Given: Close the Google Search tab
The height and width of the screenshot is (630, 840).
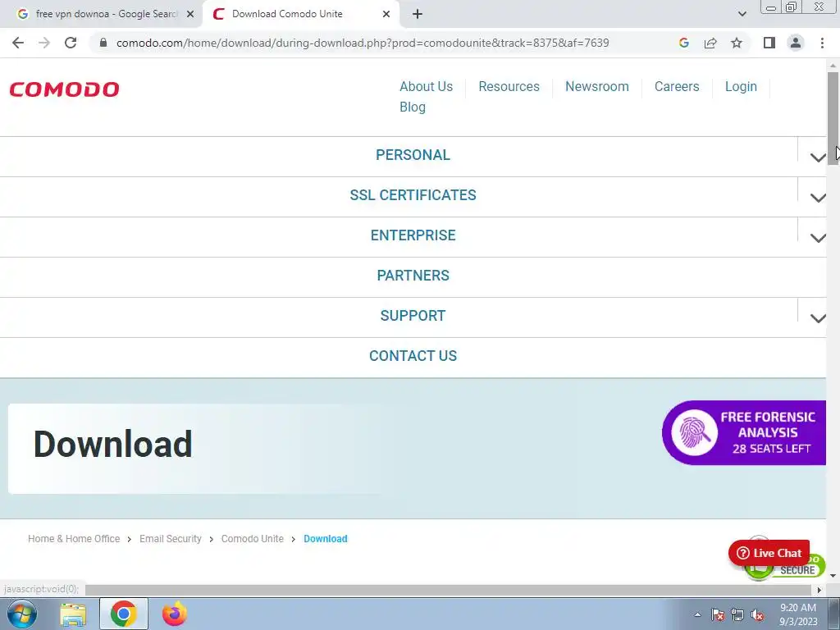Looking at the screenshot, I should (190, 14).
